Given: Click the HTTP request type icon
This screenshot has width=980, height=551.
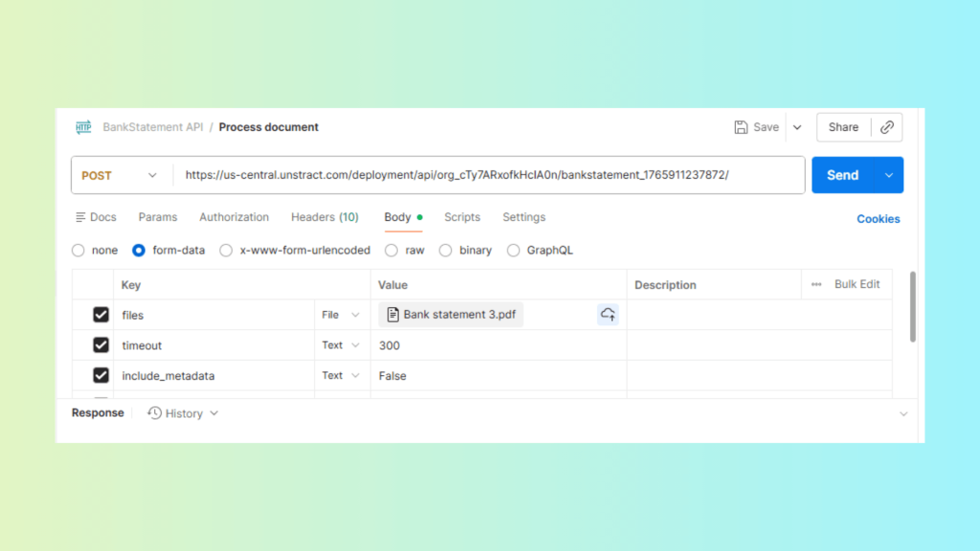Looking at the screenshot, I should click(x=83, y=127).
